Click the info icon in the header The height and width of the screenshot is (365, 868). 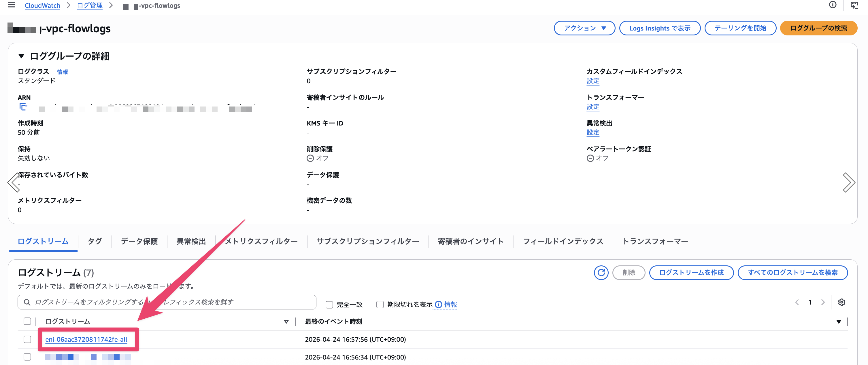(832, 5)
